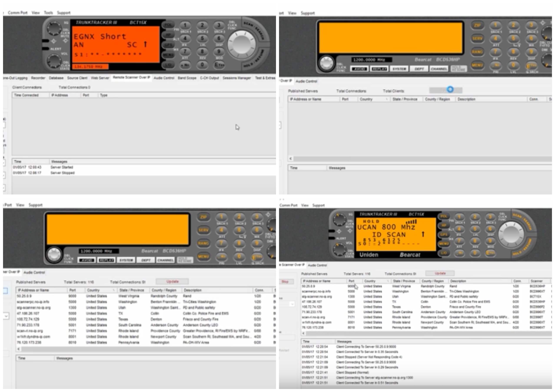Click SERV key on BCD536HP with empty server list
This screenshot has height=392, width=555.
click(x=477, y=39)
